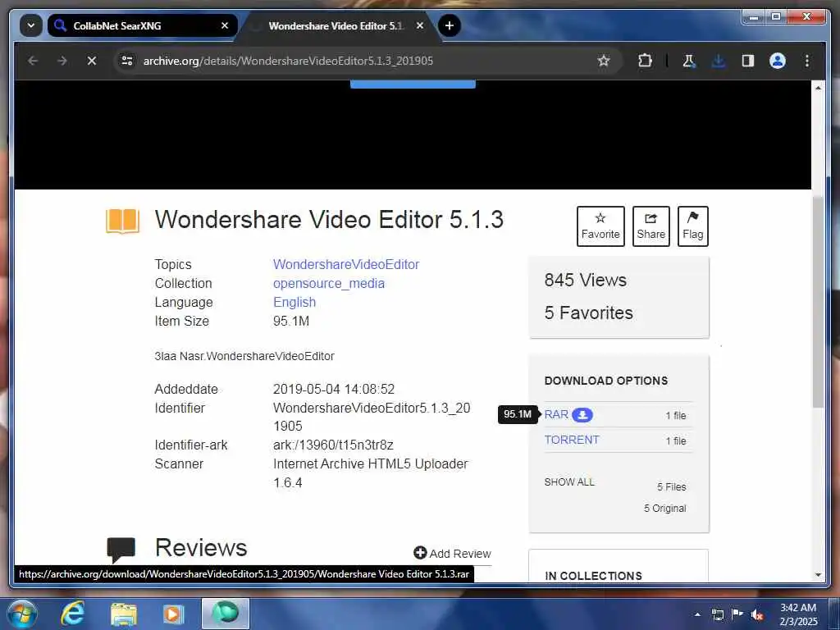Click the Item Size value 95.1M
840x630 pixels.
[291, 322]
